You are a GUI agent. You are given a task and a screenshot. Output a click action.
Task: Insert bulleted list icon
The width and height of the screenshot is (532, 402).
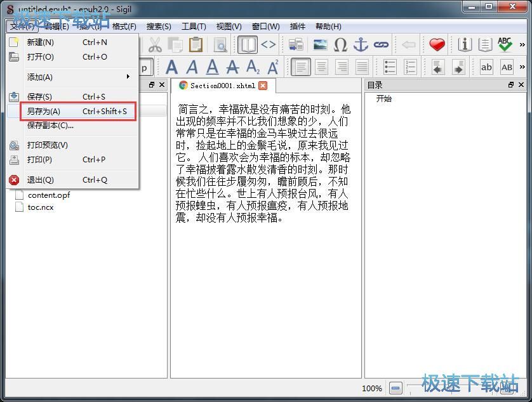pos(390,67)
